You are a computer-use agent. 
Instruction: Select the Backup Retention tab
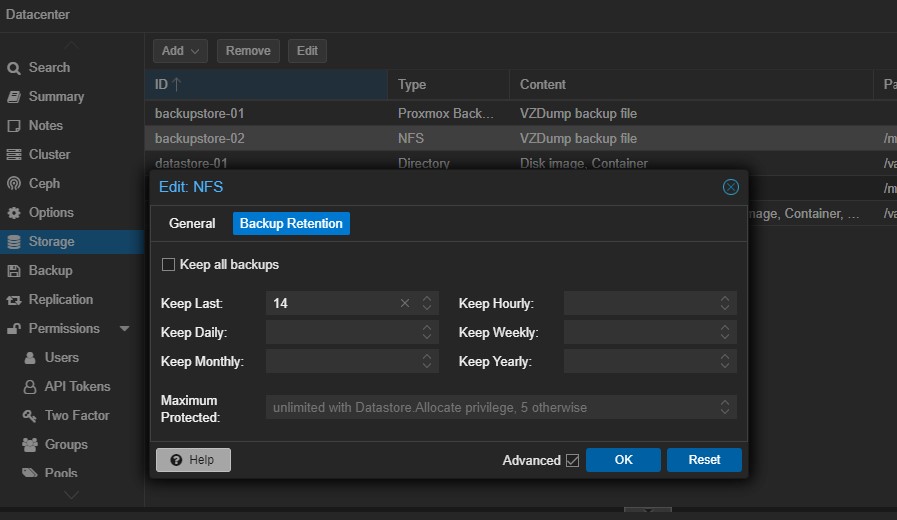pyautogui.click(x=291, y=224)
